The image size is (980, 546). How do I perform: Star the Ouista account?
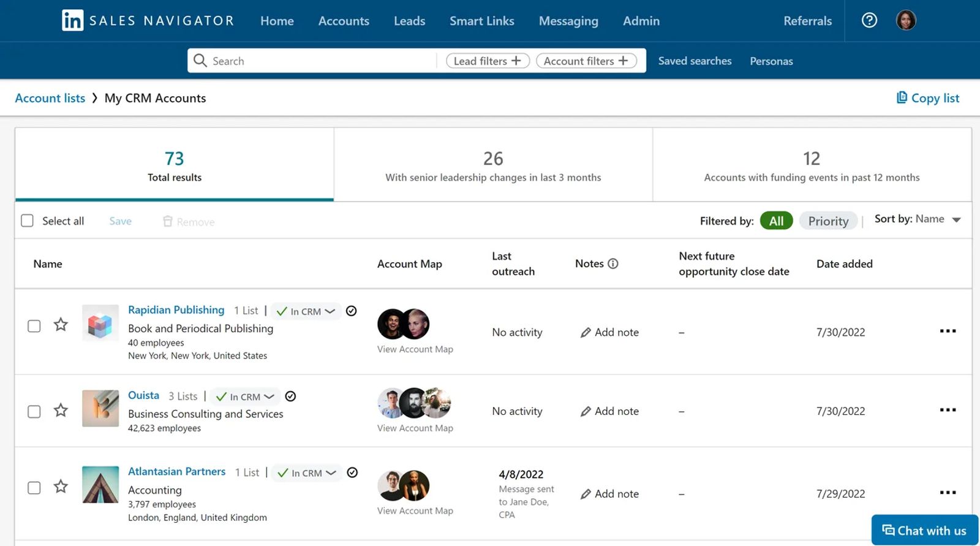pyautogui.click(x=61, y=410)
